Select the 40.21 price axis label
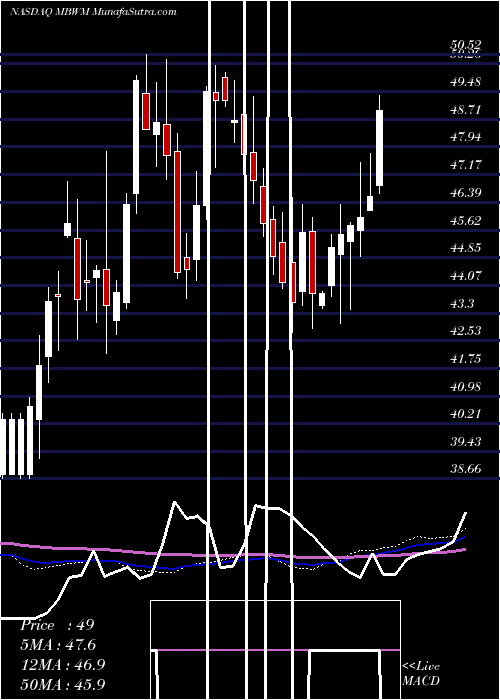The height and width of the screenshot is (700, 500). click(x=466, y=414)
